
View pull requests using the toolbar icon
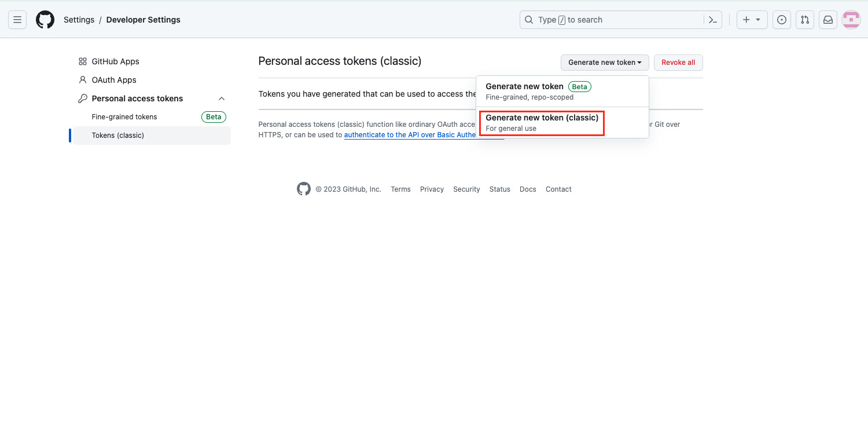[x=804, y=19]
